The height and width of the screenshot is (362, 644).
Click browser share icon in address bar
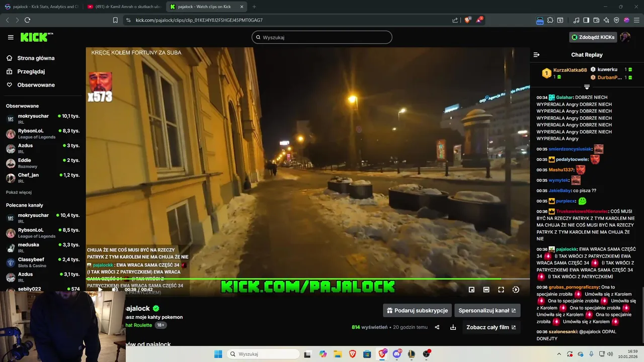coord(455,20)
